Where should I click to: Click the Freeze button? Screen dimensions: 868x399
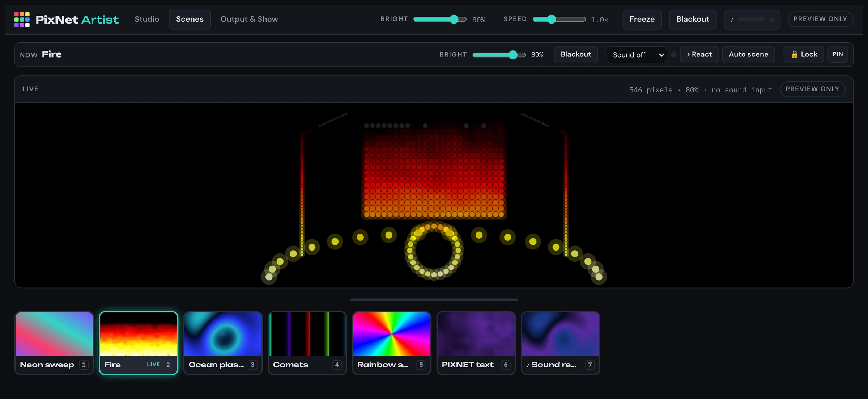(642, 19)
